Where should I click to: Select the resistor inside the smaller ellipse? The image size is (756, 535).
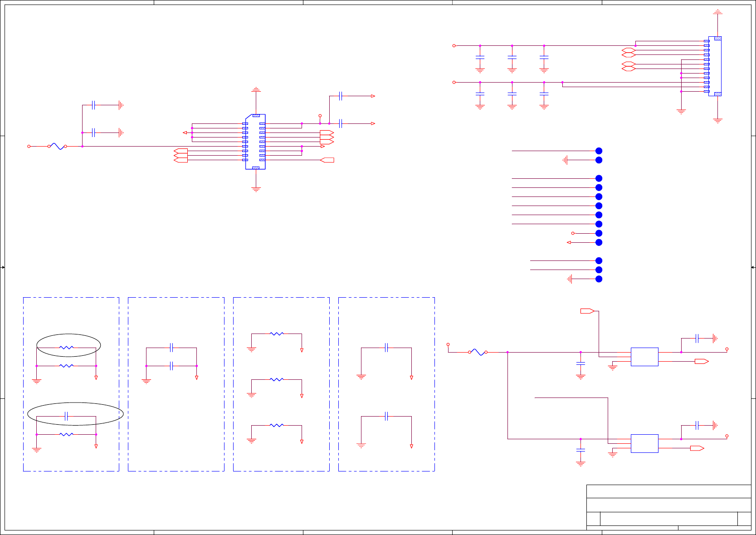pos(66,348)
